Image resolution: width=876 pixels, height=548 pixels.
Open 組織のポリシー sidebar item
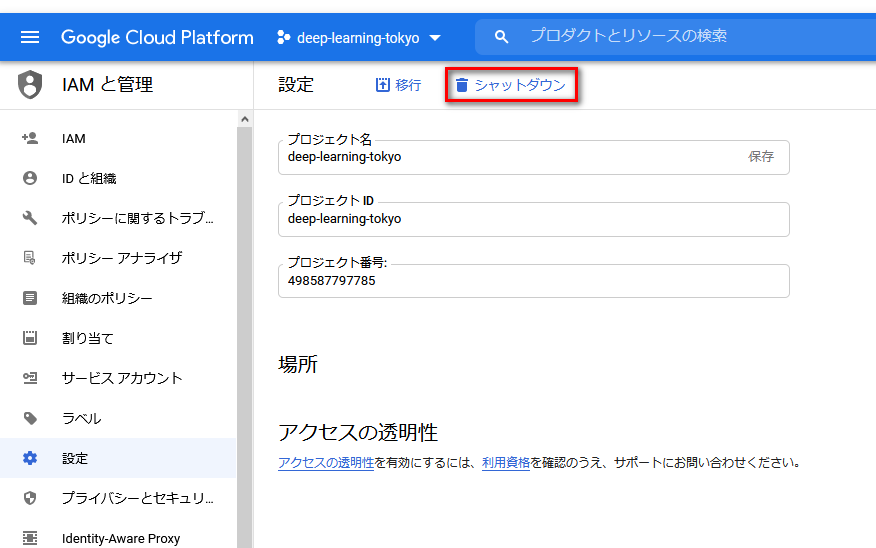point(118,298)
